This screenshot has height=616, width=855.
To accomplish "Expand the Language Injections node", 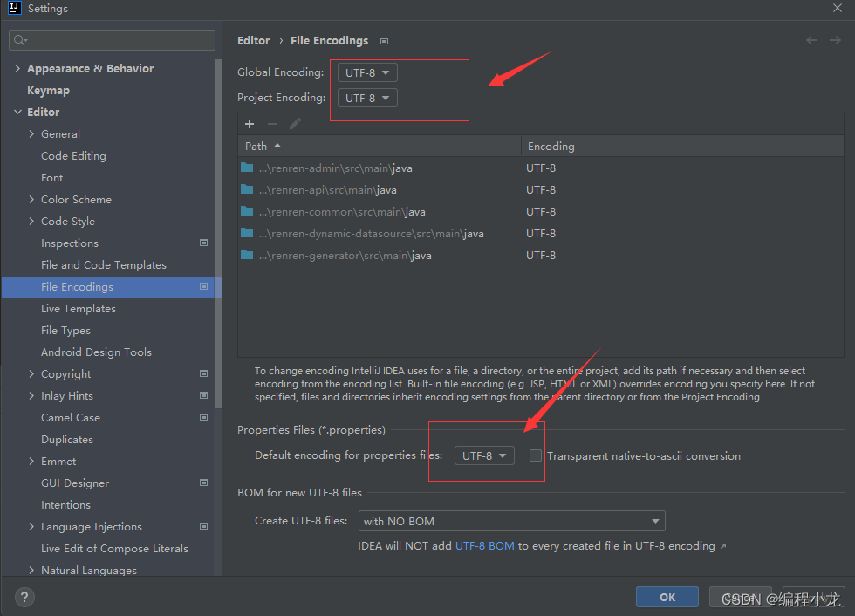I will pyautogui.click(x=31, y=526).
